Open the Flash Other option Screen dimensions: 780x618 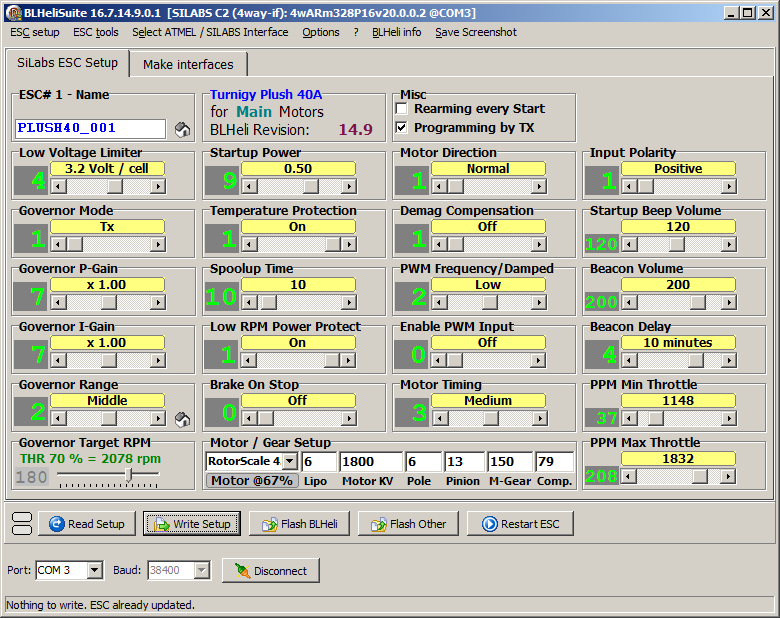[x=407, y=524]
